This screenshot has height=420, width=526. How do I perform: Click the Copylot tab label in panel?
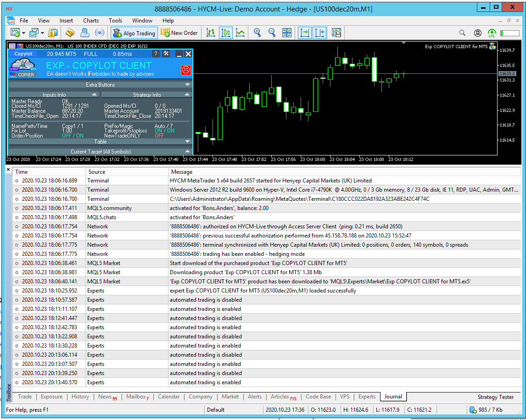pyautogui.click(x=23, y=54)
